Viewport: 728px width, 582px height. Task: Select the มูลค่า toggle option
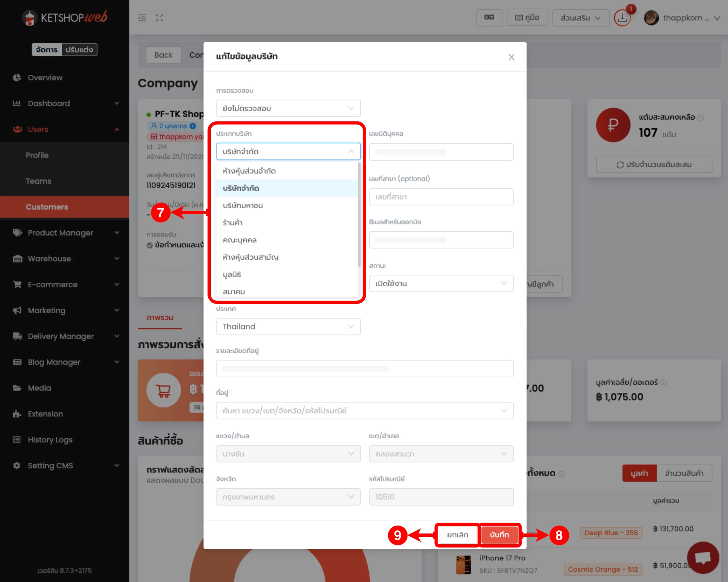(639, 473)
